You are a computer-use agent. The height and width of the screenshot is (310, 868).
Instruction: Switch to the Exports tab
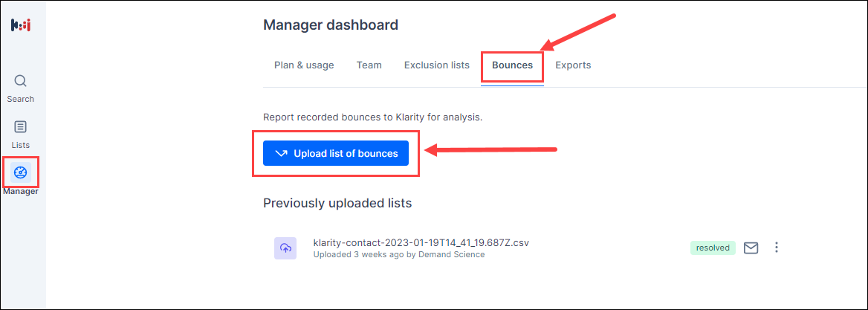[x=573, y=65]
